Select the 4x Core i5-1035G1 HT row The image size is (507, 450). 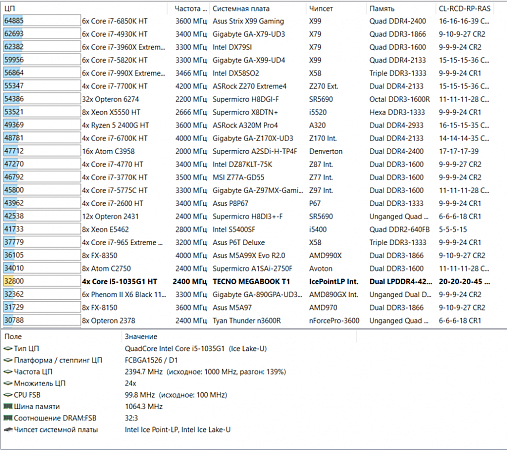[x=248, y=281]
